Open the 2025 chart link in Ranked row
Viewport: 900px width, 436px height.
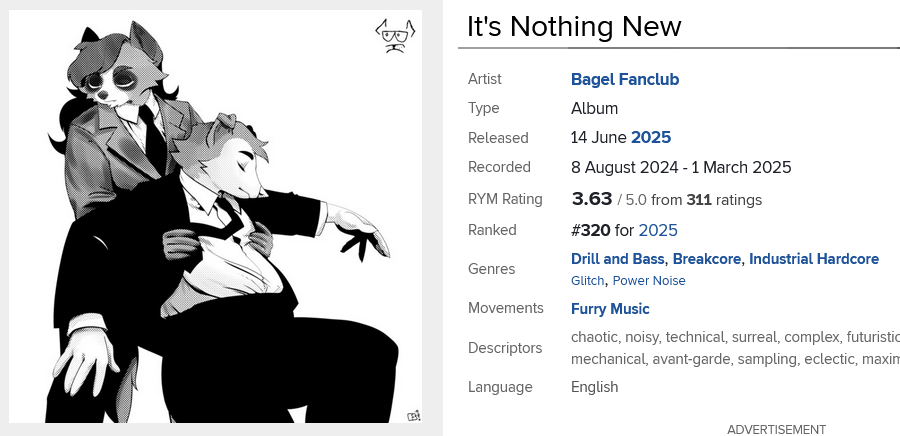tap(658, 230)
